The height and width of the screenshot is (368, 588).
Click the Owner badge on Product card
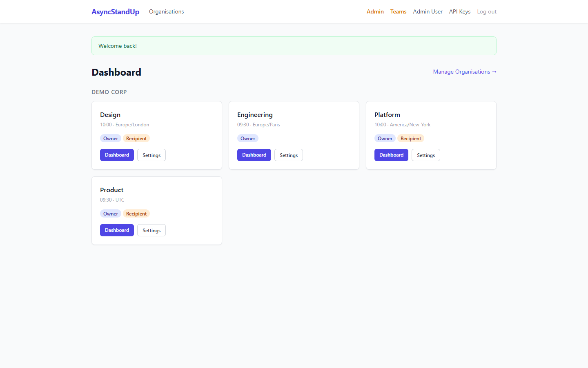point(111,214)
